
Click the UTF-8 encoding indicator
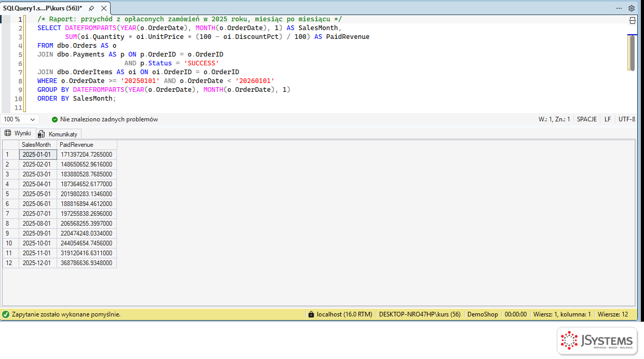pos(627,119)
